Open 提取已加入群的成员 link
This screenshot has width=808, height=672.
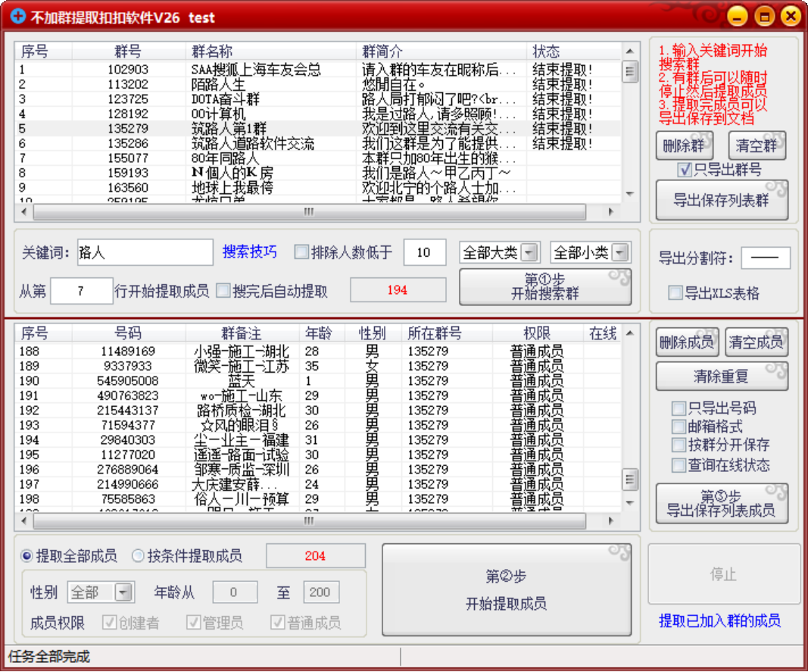tap(720, 620)
